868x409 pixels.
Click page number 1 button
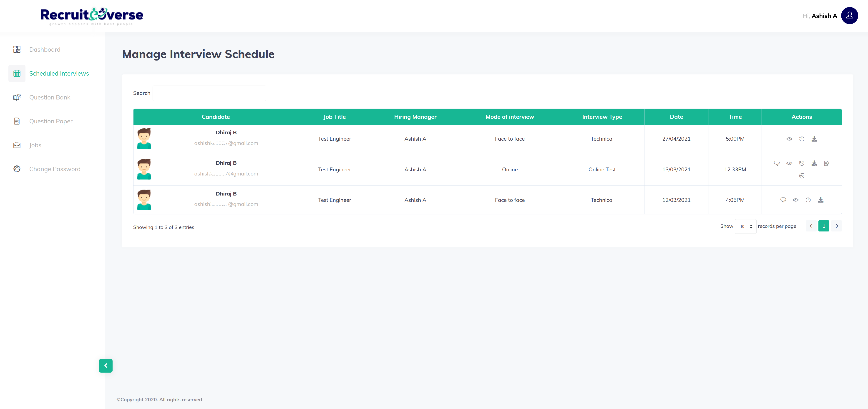point(823,226)
